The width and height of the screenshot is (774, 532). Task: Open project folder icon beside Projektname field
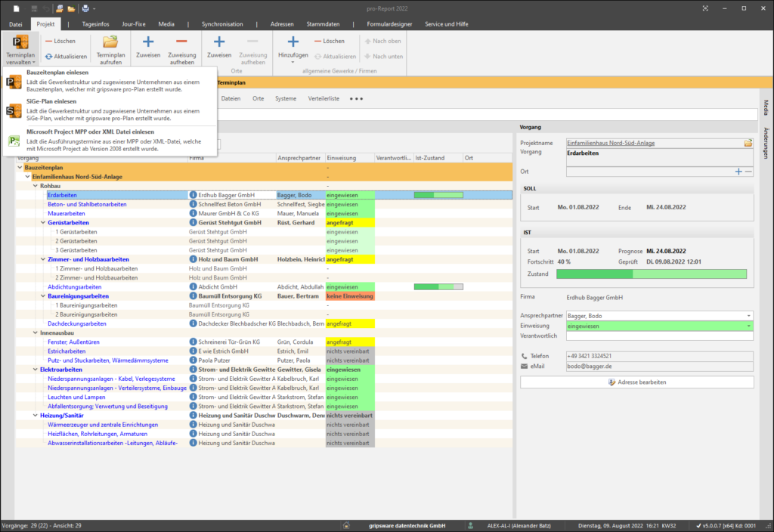pos(748,143)
